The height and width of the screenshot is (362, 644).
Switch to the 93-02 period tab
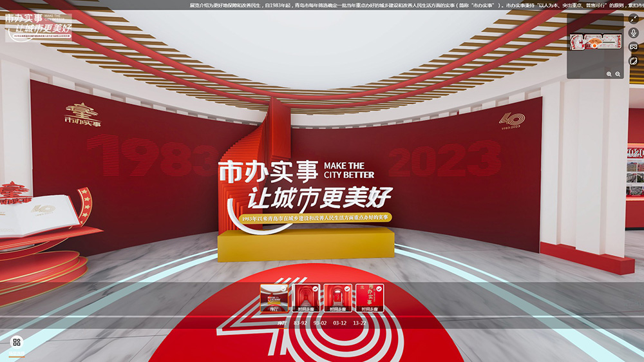pos(320,323)
